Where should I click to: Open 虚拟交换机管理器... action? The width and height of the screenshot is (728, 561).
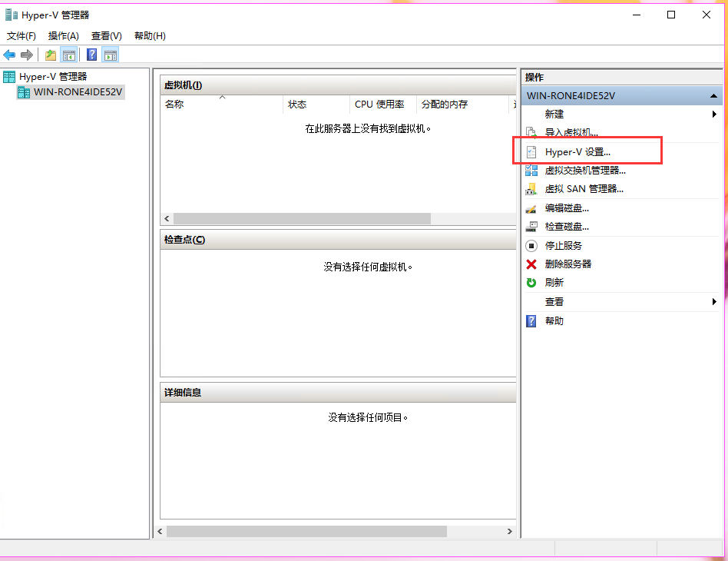click(585, 171)
